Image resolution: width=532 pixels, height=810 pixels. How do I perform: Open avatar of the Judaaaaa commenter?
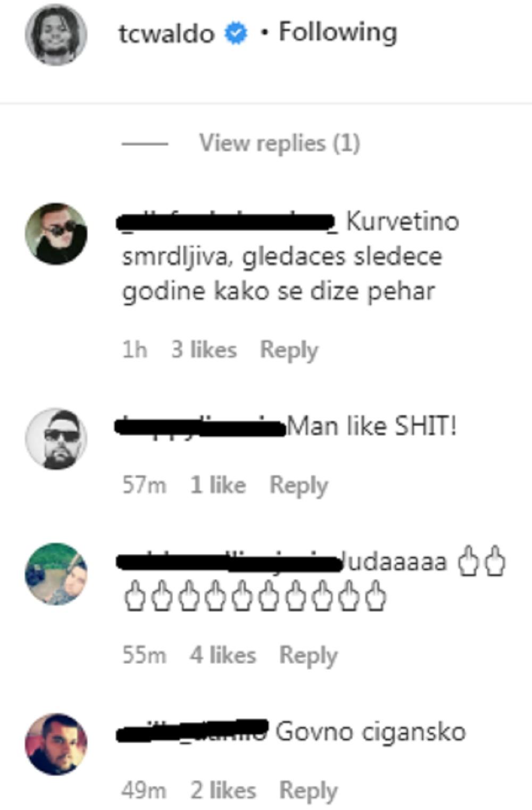tap(56, 574)
